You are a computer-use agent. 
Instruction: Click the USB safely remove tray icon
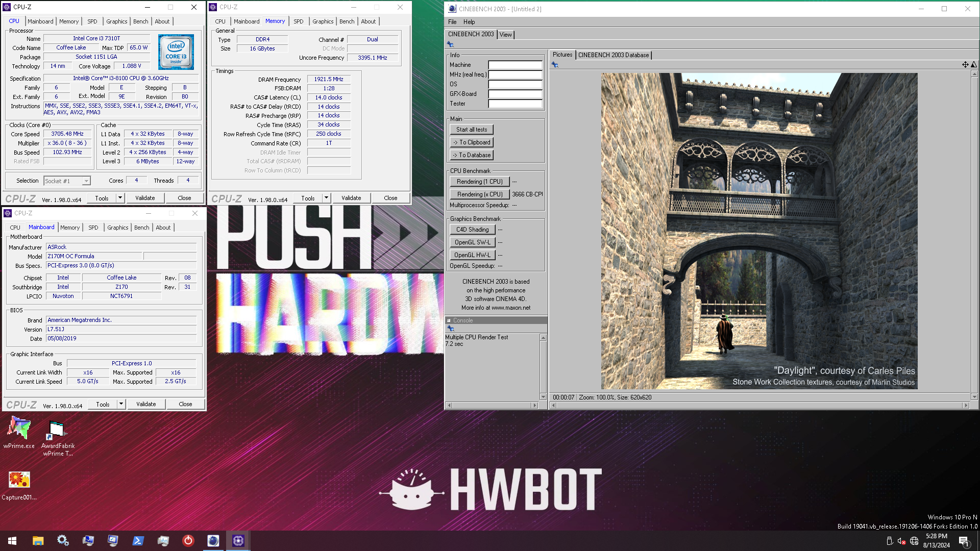coord(890,541)
